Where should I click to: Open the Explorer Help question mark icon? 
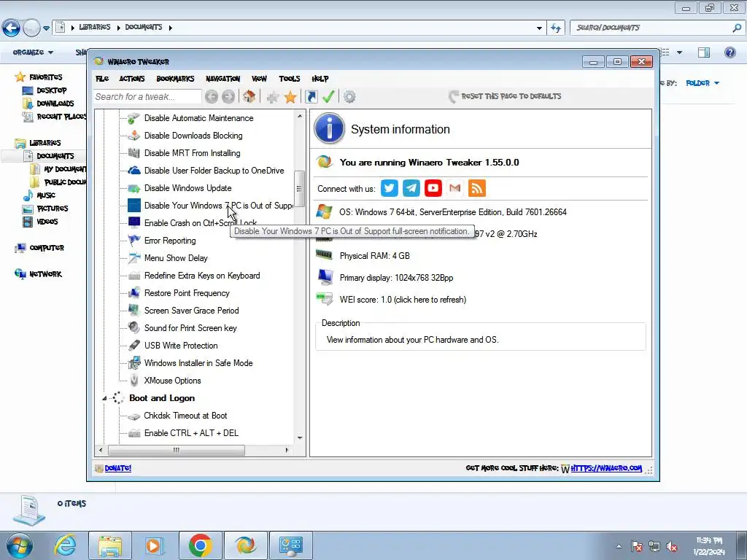729,52
